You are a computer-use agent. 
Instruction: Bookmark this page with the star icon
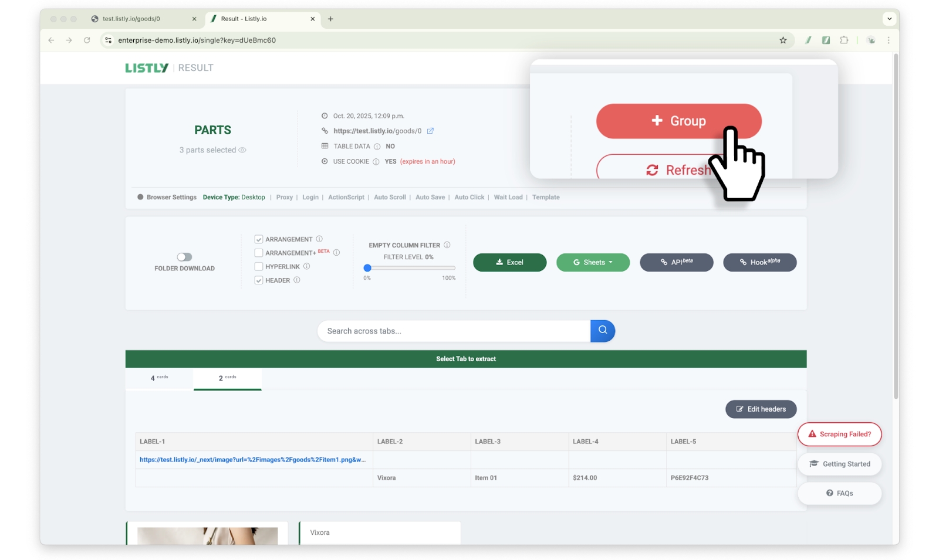click(x=783, y=40)
